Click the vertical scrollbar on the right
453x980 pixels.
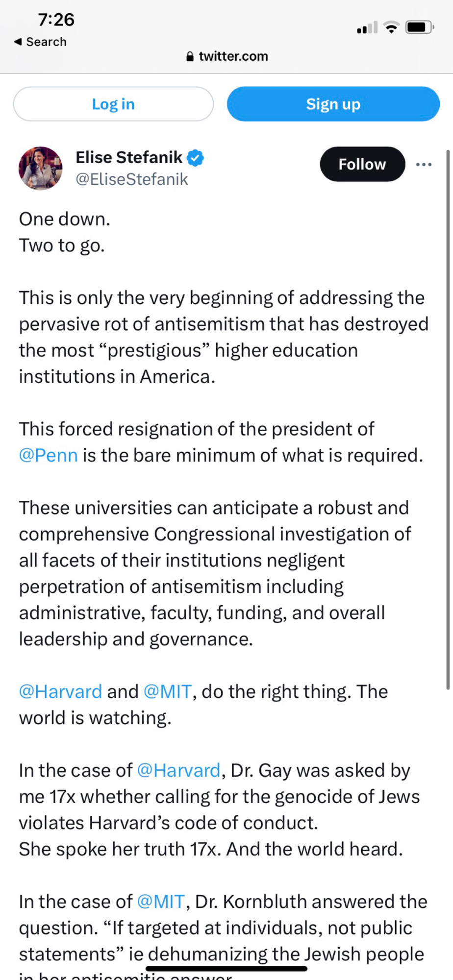448,419
